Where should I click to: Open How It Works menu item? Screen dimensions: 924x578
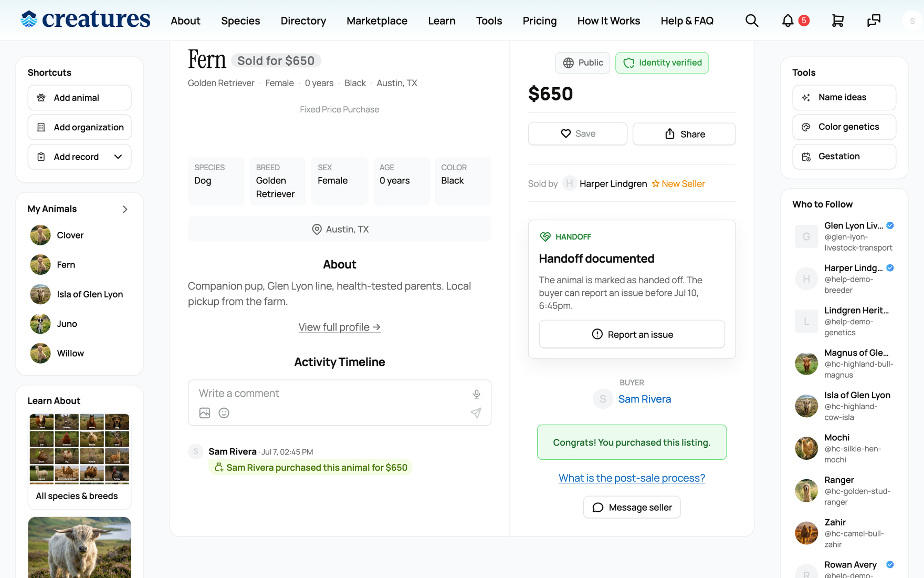(608, 20)
